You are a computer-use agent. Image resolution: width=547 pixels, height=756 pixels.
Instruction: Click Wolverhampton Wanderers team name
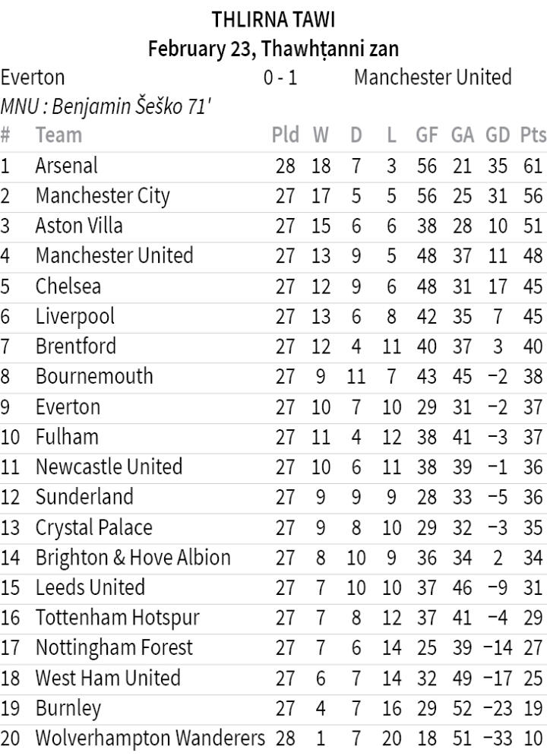[x=150, y=738]
